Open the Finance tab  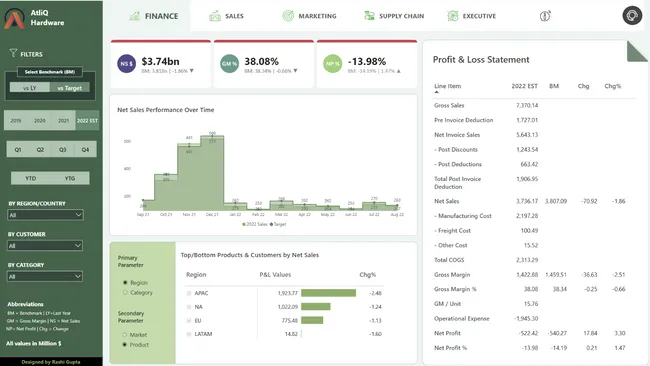(153, 16)
